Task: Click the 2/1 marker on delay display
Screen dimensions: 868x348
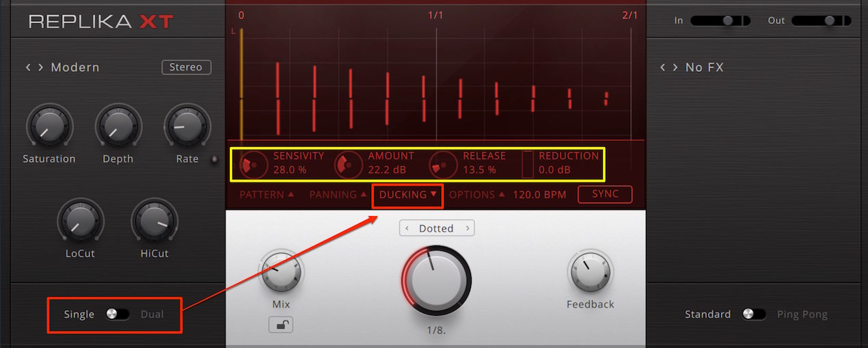Action: tap(629, 15)
